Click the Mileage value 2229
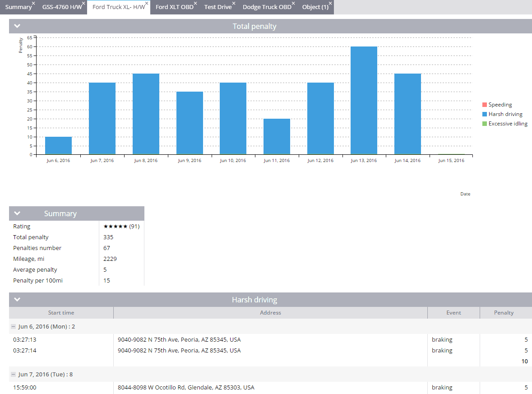Screen dimensions: 532x394 [x=110, y=259]
